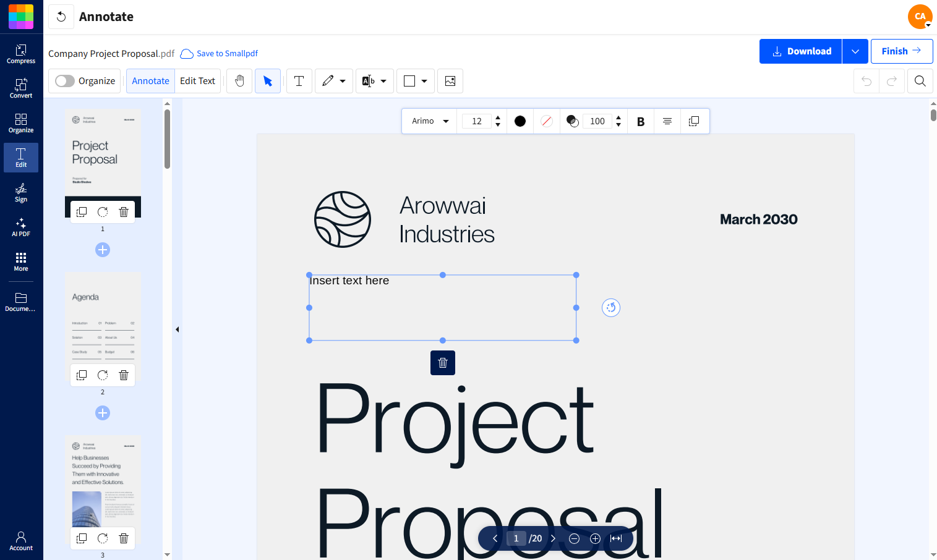Rotate page 1 thumbnail
937x560 pixels.
click(103, 212)
